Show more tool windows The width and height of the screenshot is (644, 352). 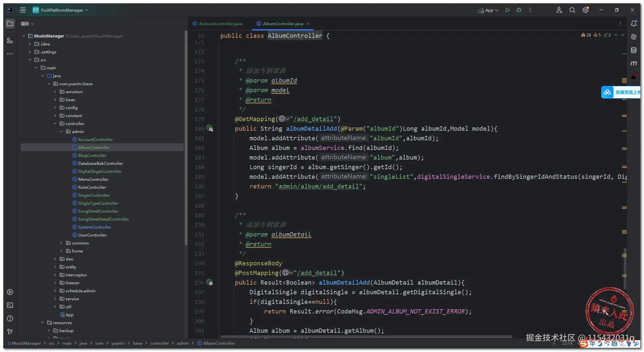tap(10, 53)
